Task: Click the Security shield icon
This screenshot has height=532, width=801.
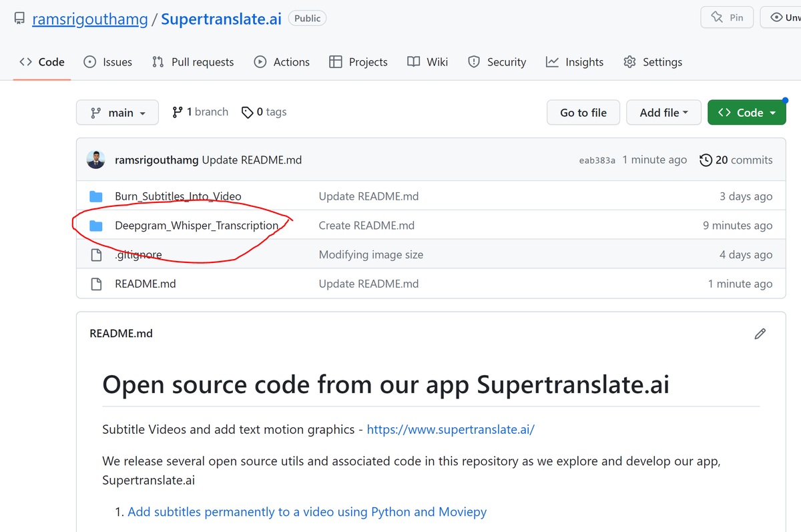Action: click(474, 62)
